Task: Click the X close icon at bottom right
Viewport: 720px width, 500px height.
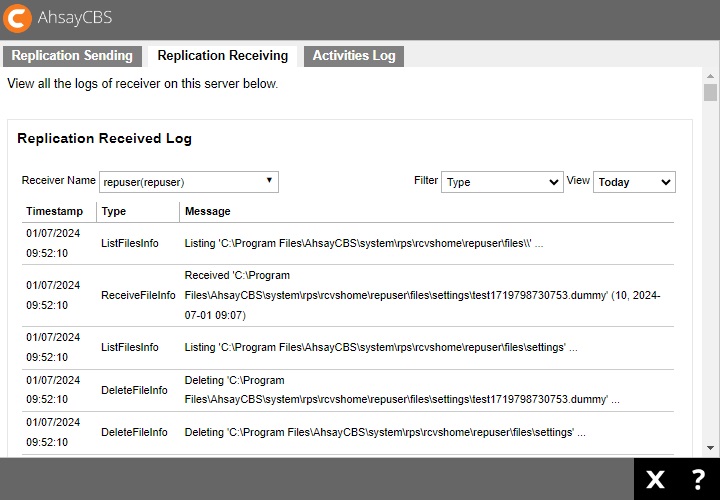Action: [x=655, y=479]
